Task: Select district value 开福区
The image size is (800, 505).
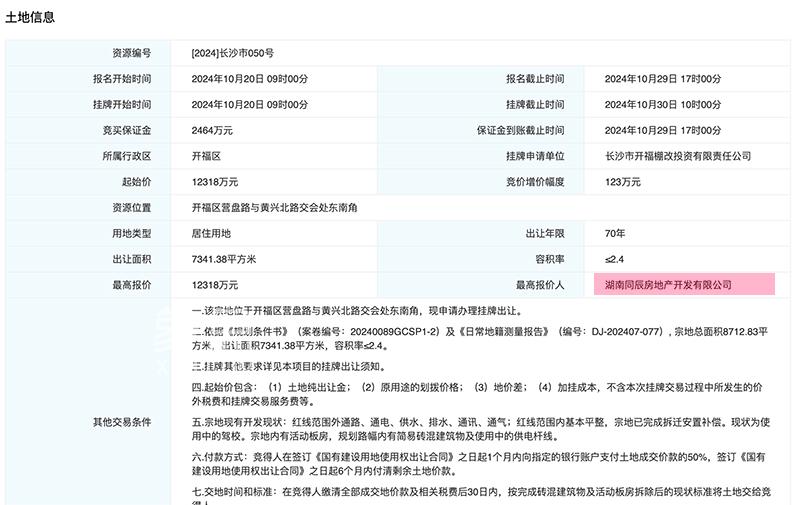Action: [206, 156]
